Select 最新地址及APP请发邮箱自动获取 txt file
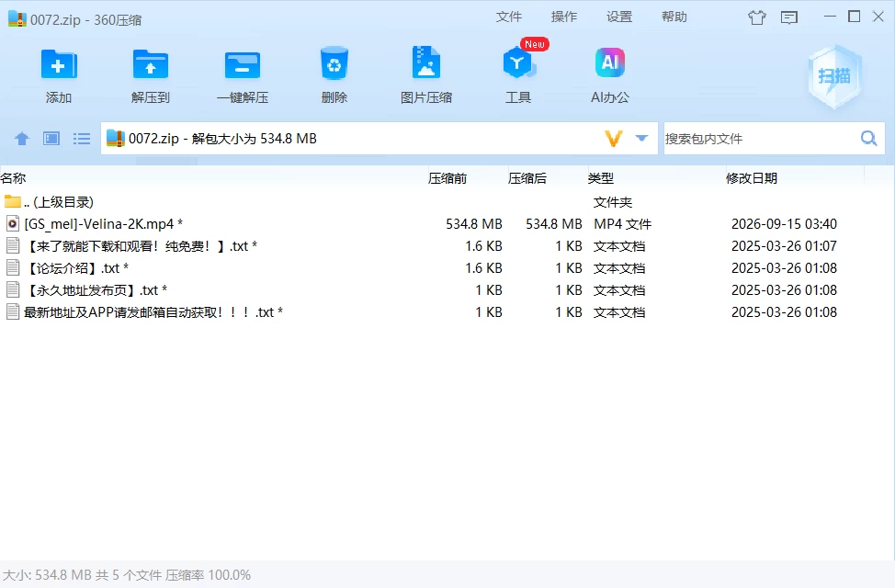Screen dimensions: 895x588 tap(153, 312)
